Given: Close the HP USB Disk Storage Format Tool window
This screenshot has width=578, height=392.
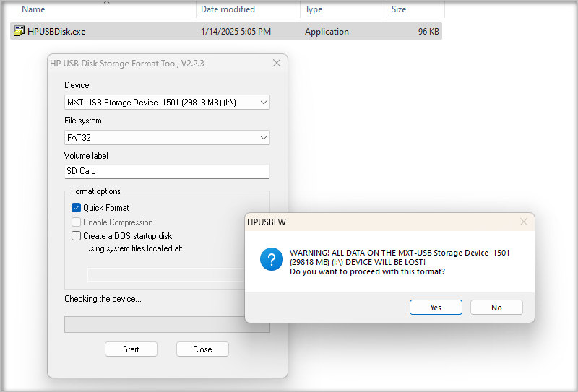Looking at the screenshot, I should click(x=277, y=63).
